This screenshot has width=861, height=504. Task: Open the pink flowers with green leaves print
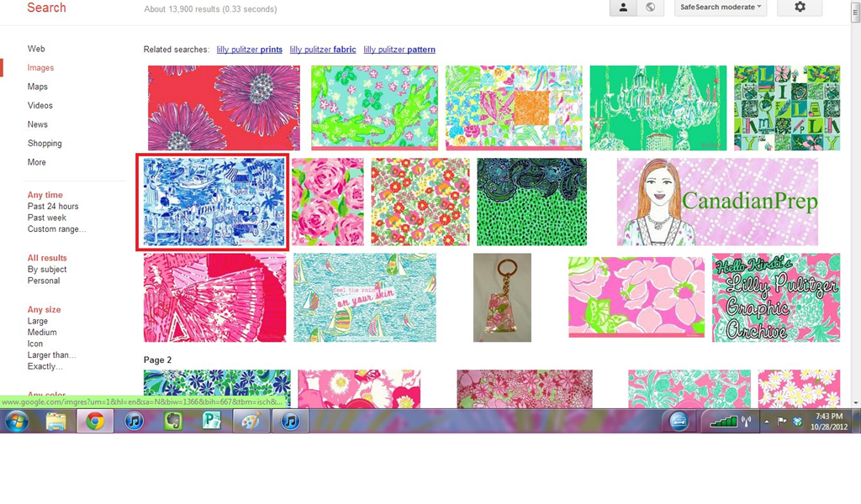pyautogui.click(x=637, y=297)
